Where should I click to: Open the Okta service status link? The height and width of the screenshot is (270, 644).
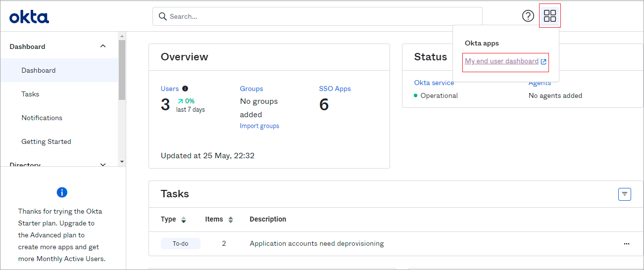[434, 83]
